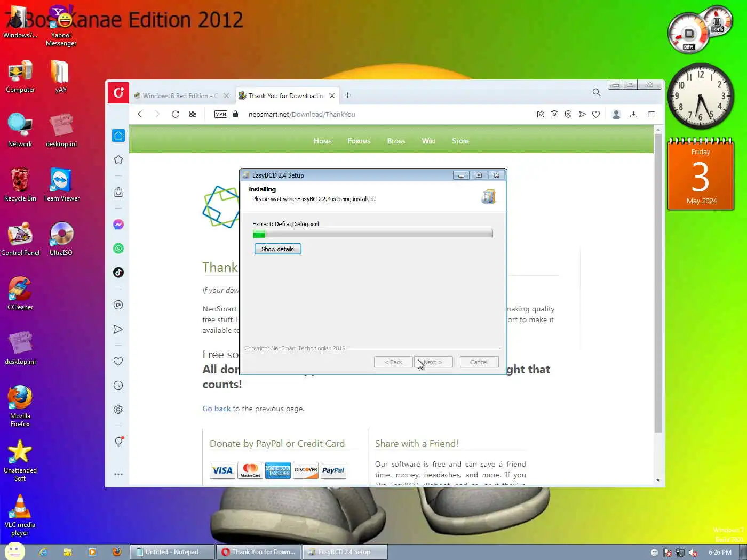Open TikTok in Opera sidebar
The image size is (747, 560).
click(x=118, y=273)
